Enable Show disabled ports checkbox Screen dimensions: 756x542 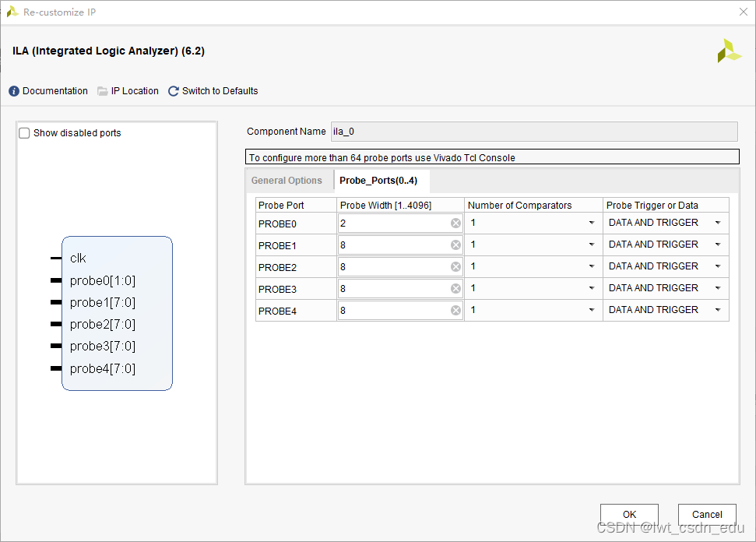pyautogui.click(x=24, y=133)
